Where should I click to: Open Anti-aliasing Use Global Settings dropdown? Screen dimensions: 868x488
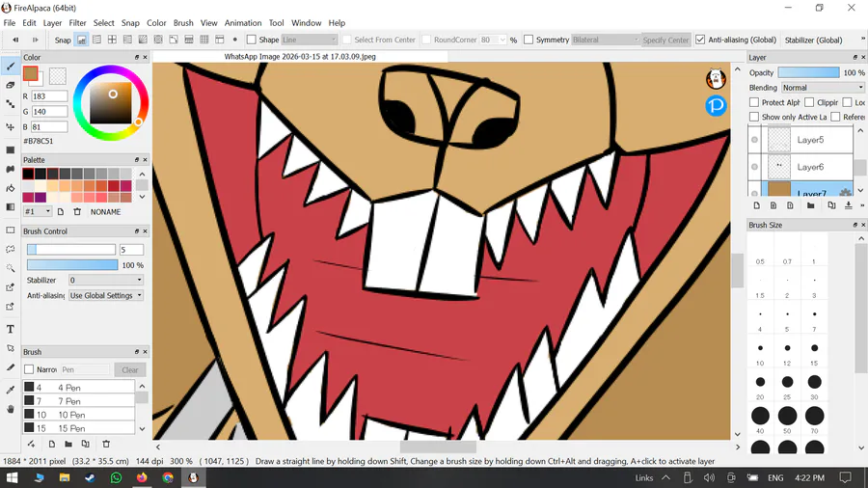[x=106, y=295]
